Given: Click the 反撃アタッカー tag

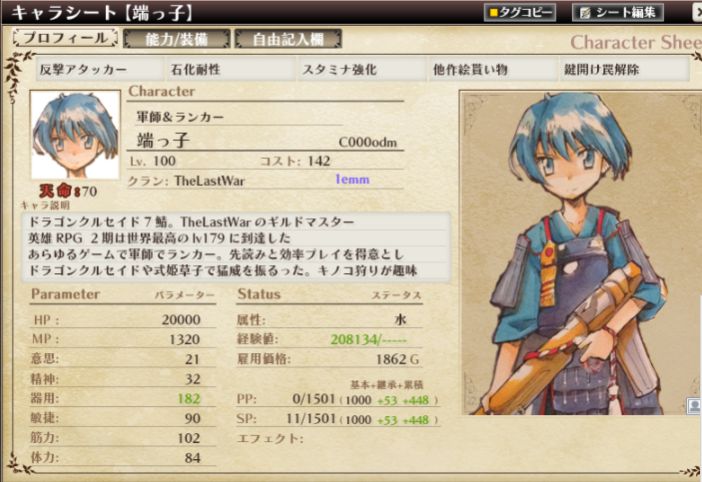Looking at the screenshot, I should point(99,69).
